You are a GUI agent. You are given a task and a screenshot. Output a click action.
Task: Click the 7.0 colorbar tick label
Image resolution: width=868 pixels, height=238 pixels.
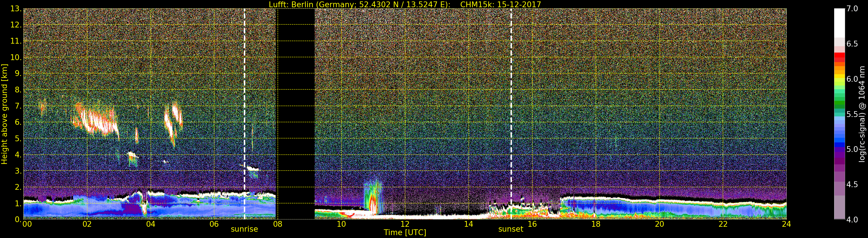click(852, 9)
